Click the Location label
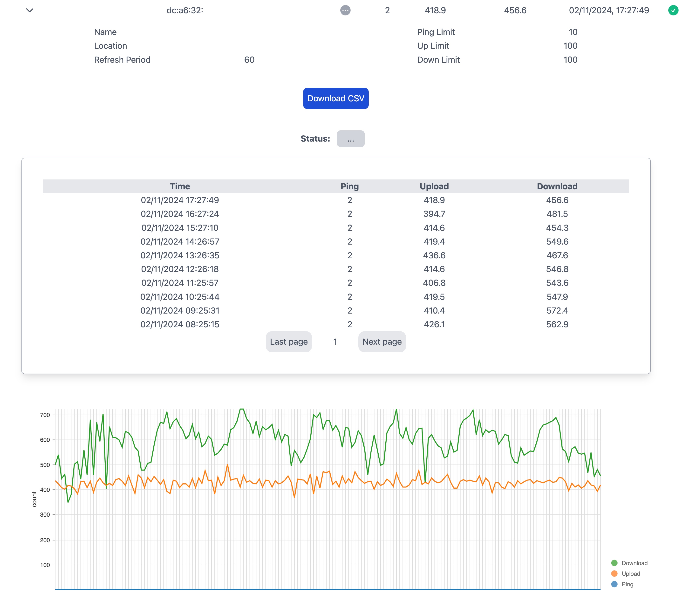This screenshot has width=696, height=616. pyautogui.click(x=110, y=46)
